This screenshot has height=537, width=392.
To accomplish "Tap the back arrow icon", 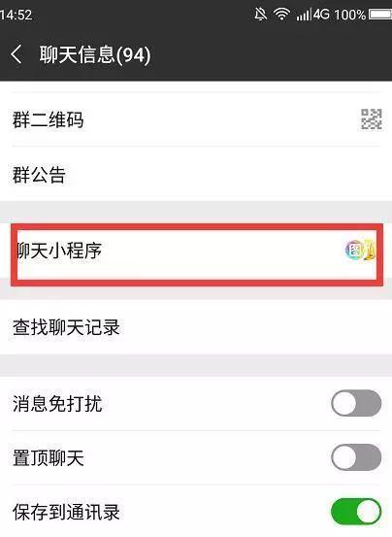I will point(16,54).
